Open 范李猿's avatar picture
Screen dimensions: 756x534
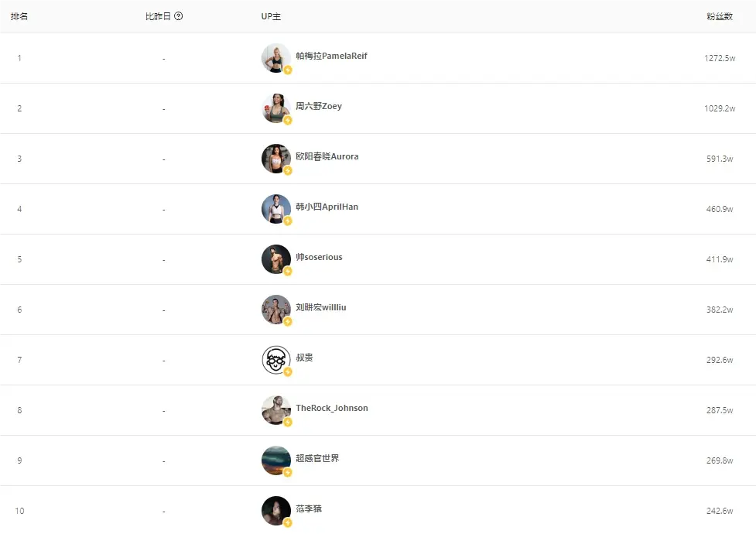[275, 511]
